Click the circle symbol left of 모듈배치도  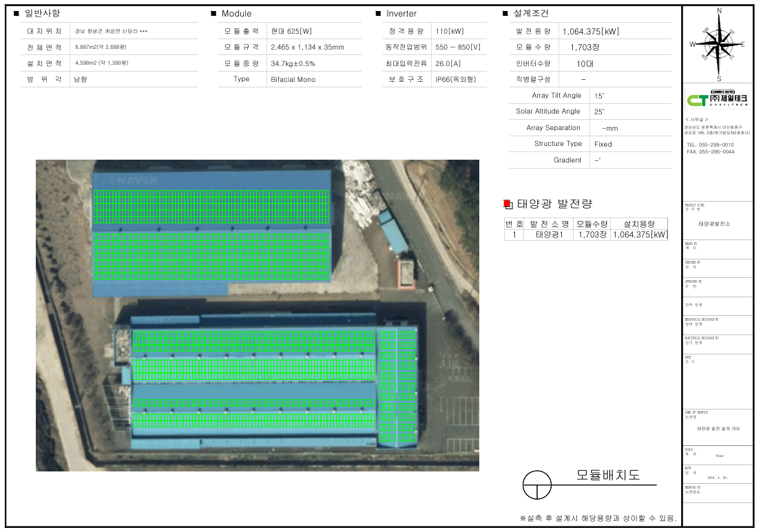pyautogui.click(x=537, y=485)
